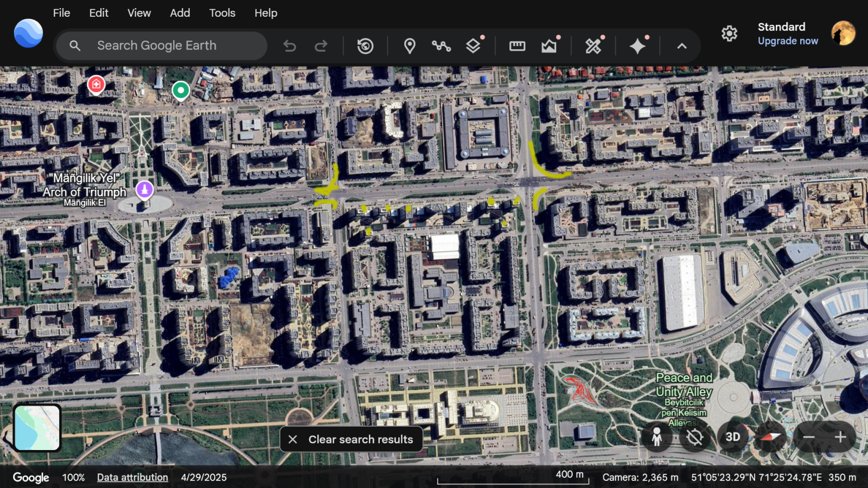868x488 pixels.
Task: Click the zoom in plus button
Action: [x=840, y=437]
